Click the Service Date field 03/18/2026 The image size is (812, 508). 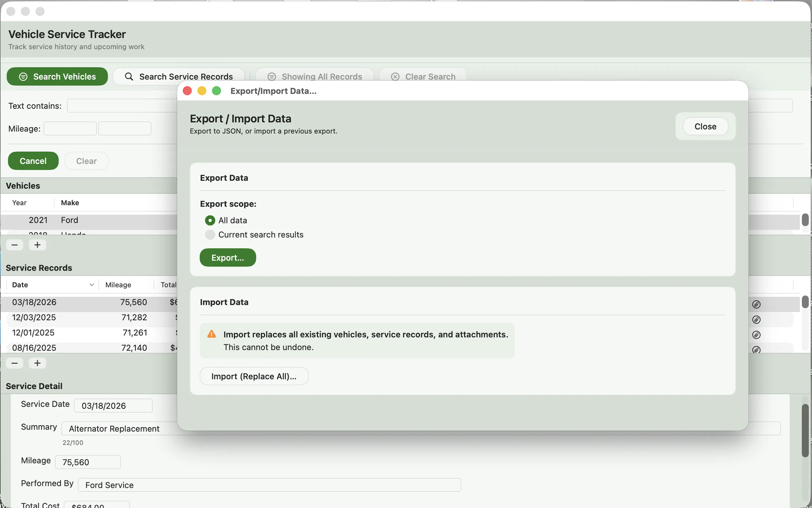[113, 405]
